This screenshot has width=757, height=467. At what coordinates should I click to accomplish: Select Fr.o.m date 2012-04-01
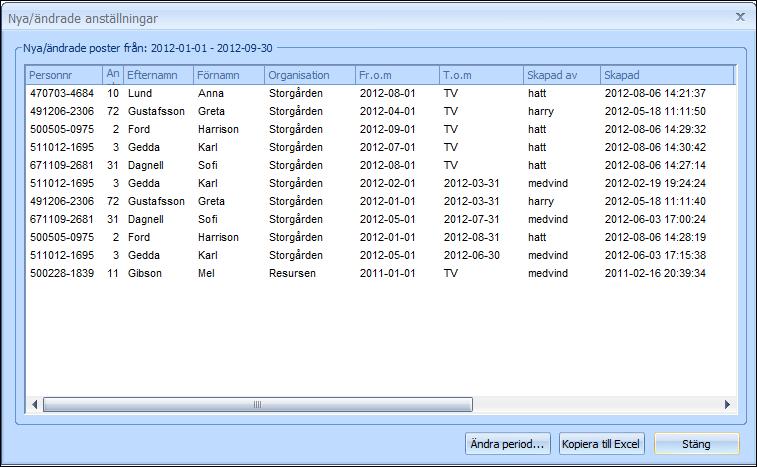(387, 111)
